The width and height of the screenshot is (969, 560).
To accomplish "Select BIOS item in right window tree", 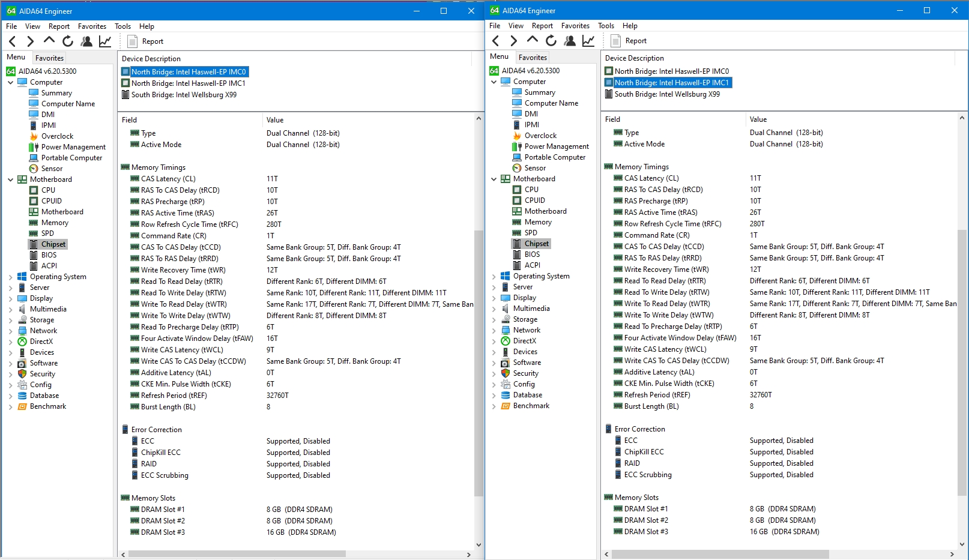I will click(x=532, y=254).
